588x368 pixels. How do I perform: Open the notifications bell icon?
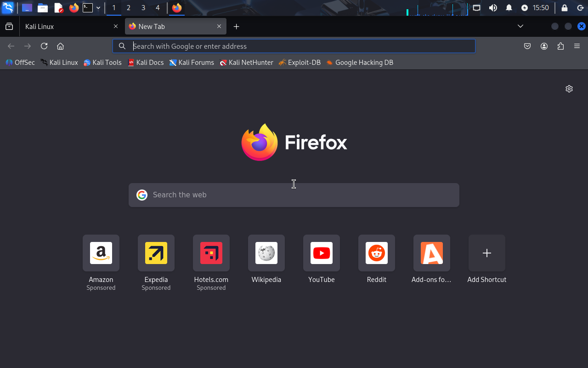click(x=509, y=8)
